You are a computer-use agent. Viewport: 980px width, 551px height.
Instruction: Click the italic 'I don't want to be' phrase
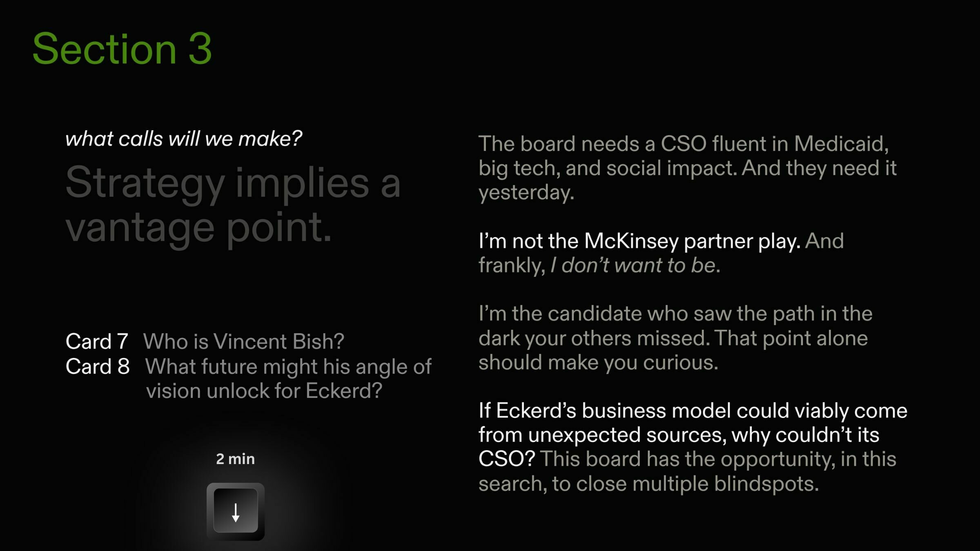pos(633,265)
